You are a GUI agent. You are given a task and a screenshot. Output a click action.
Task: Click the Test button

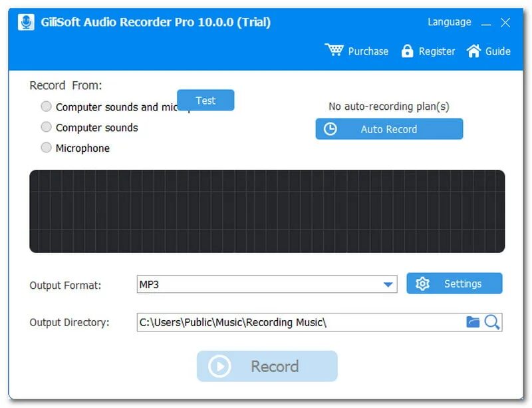pyautogui.click(x=205, y=101)
